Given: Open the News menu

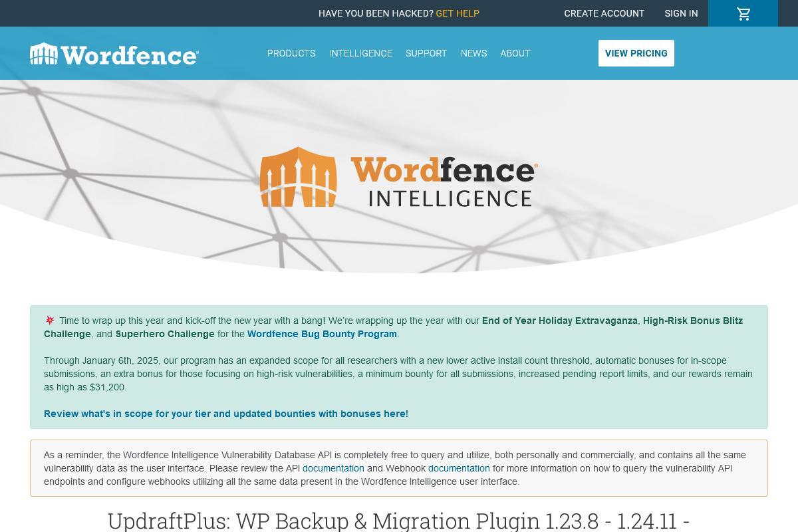Looking at the screenshot, I should [x=473, y=53].
